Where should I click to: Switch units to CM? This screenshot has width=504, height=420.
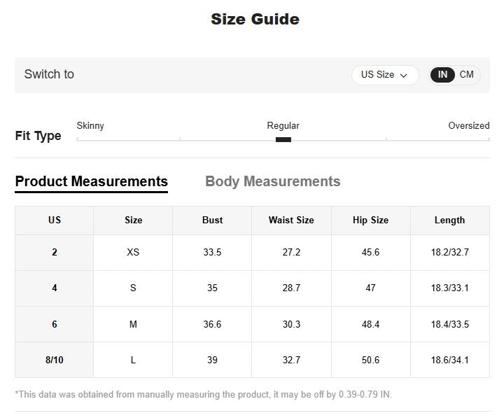point(466,75)
